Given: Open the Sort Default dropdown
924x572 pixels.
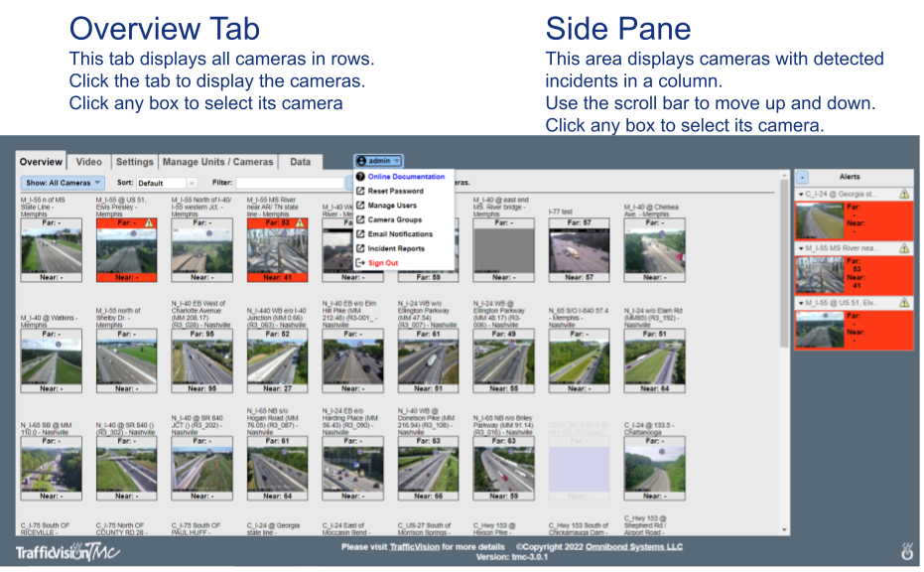Looking at the screenshot, I should tap(166, 183).
